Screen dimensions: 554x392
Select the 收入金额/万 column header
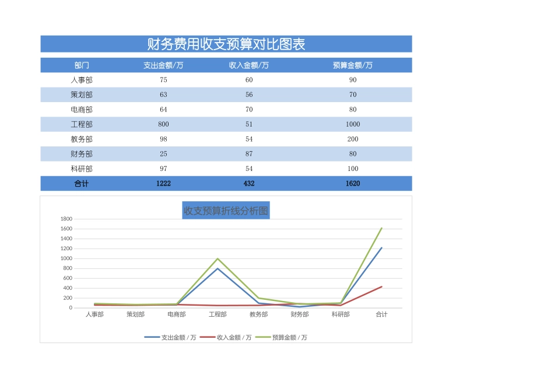tap(249, 65)
